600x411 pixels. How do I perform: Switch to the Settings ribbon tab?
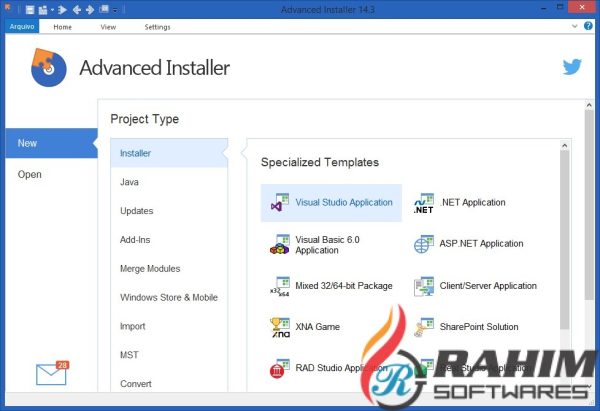(157, 27)
